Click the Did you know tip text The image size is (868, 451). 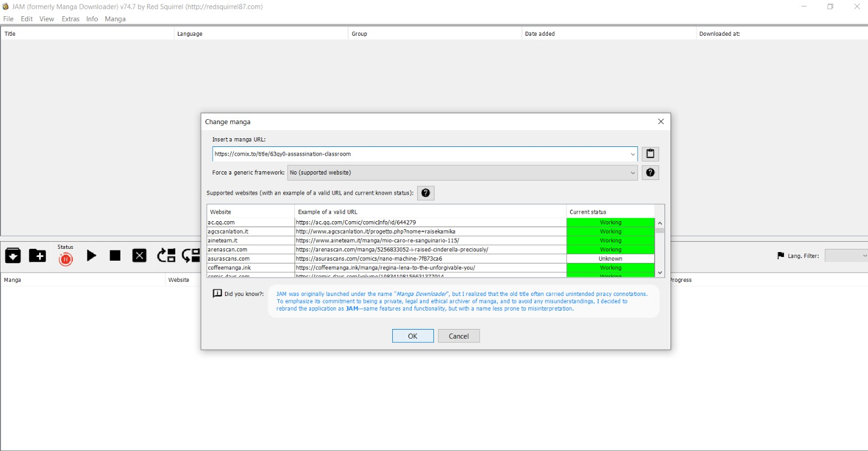[462, 301]
